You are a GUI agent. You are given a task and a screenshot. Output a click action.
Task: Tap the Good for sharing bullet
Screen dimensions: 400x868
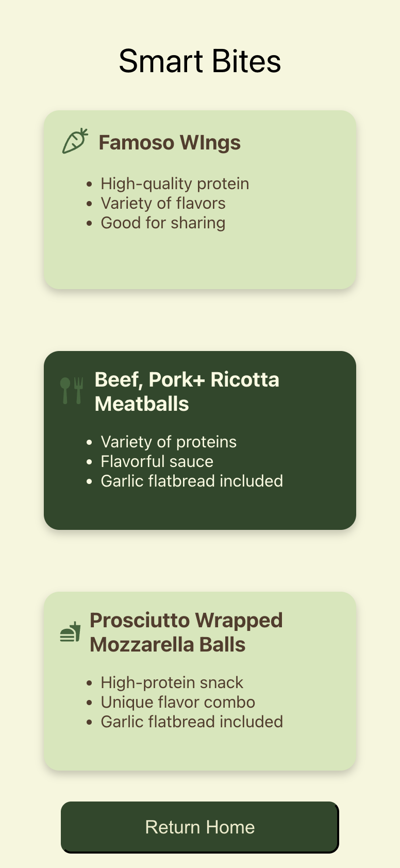163,223
